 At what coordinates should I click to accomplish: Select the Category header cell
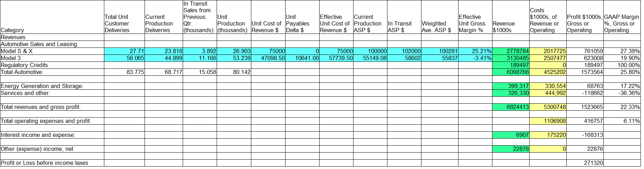coord(12,30)
